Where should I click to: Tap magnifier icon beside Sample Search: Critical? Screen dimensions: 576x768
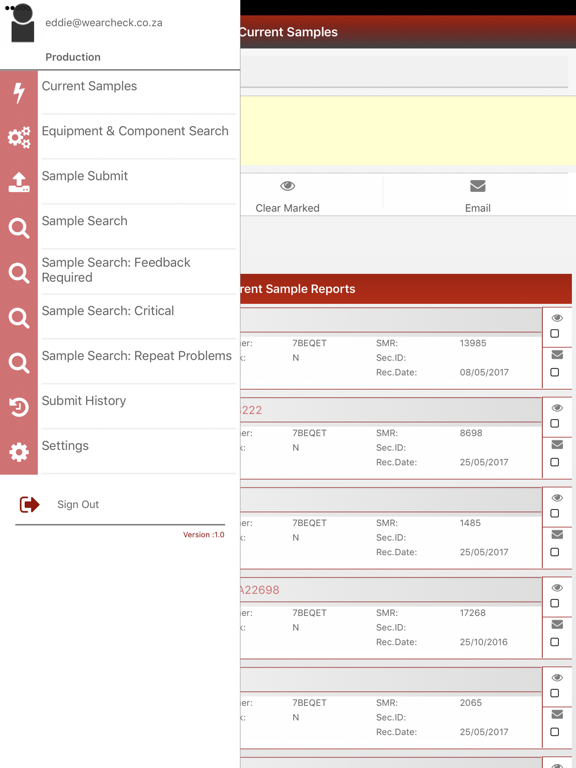[x=19, y=318]
